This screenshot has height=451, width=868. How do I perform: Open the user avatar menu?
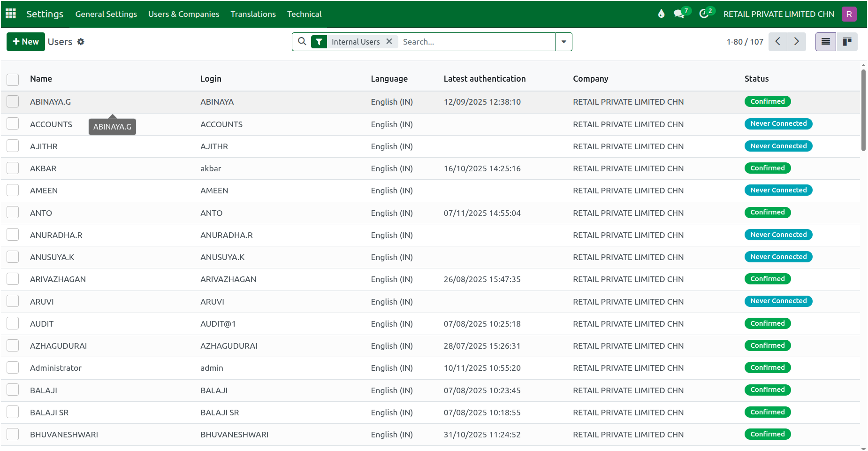click(x=849, y=14)
